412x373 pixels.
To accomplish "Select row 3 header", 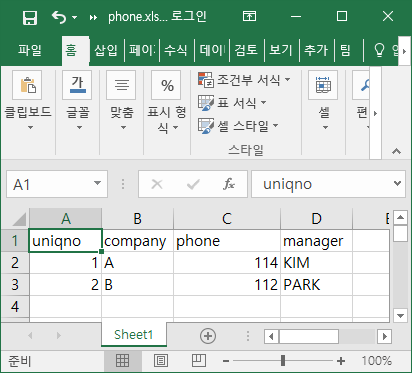I will (x=15, y=285).
